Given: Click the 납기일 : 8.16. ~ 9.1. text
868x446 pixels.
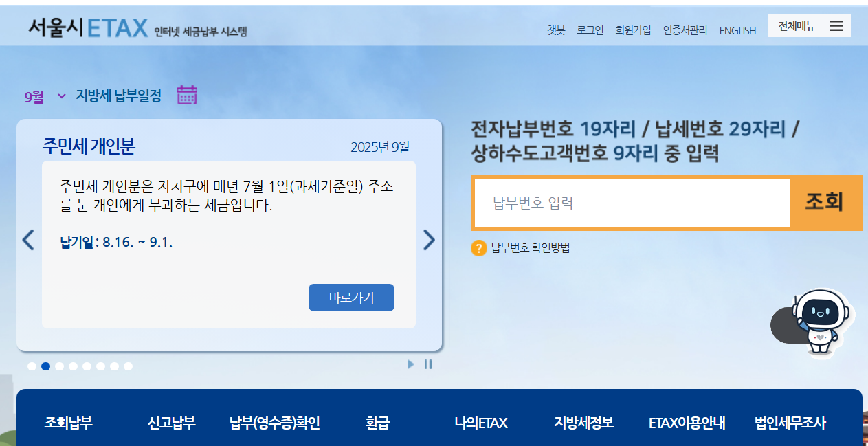Looking at the screenshot, I should (116, 242).
